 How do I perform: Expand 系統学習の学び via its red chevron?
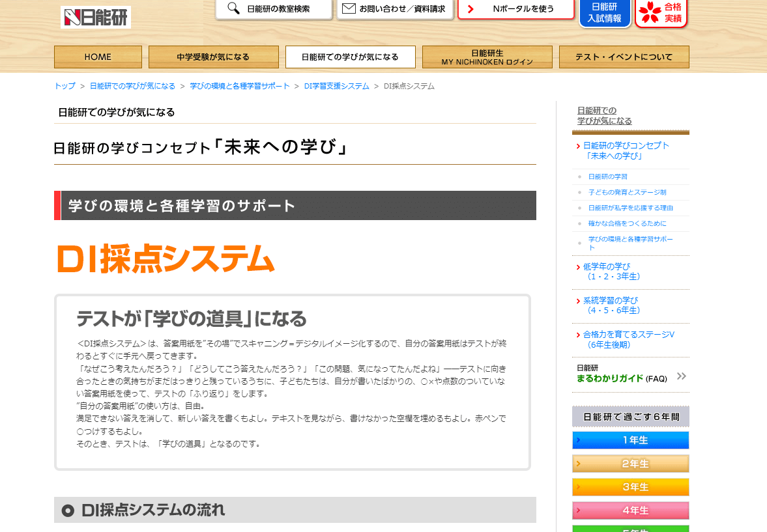(578, 300)
